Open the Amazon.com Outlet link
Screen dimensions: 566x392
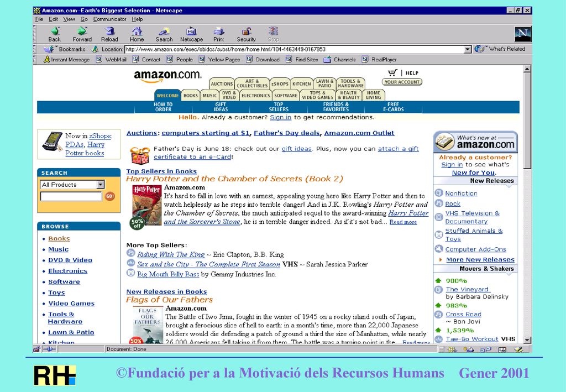pyautogui.click(x=359, y=133)
